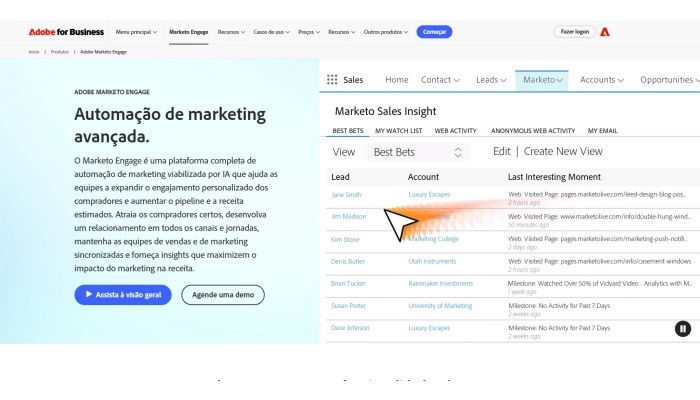Open lead Denis Butler
The image size is (700, 400).
(348, 261)
